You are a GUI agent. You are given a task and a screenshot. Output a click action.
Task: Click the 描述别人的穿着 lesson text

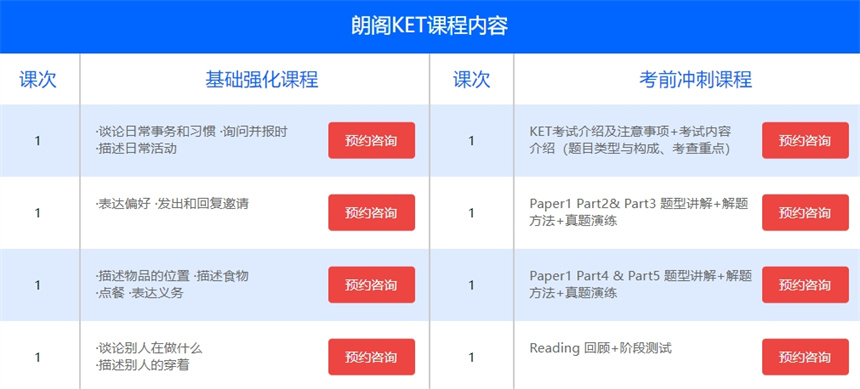point(142,365)
